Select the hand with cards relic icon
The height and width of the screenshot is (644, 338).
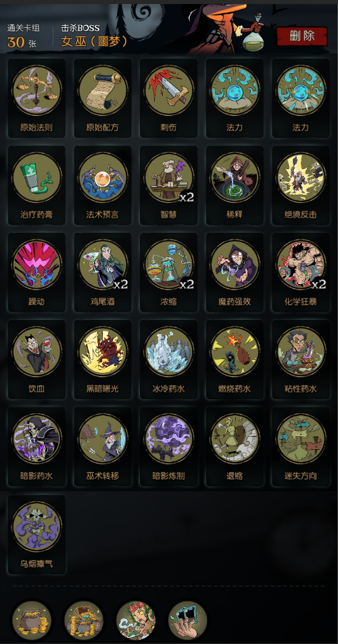[x=187, y=620]
